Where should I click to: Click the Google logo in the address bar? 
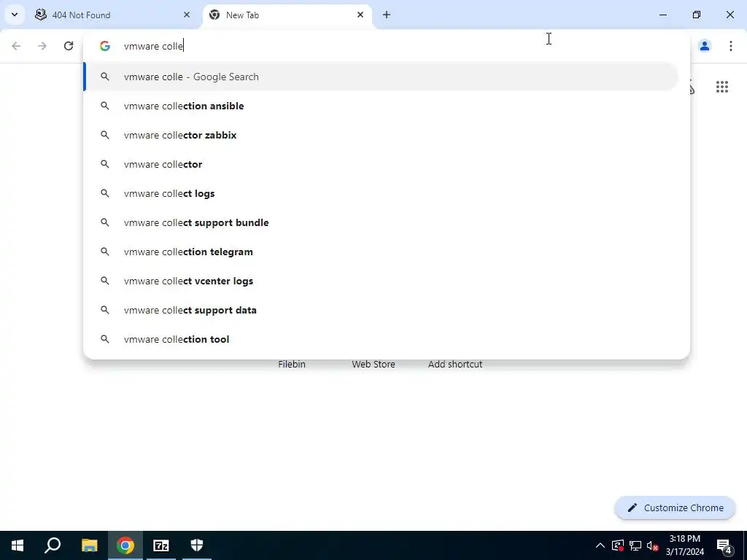(105, 46)
